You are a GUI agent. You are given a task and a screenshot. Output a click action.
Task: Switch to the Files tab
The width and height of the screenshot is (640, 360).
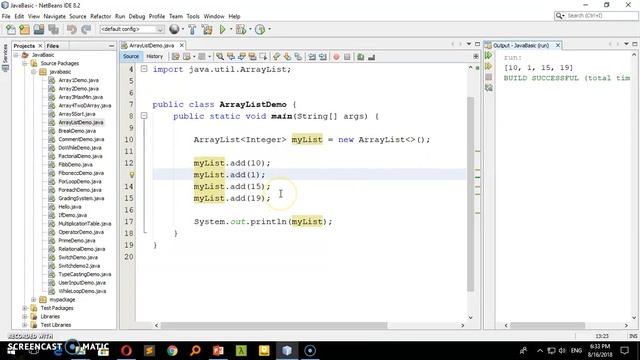point(53,46)
